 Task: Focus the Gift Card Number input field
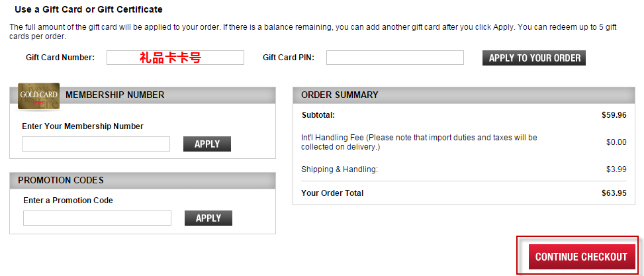[175, 58]
